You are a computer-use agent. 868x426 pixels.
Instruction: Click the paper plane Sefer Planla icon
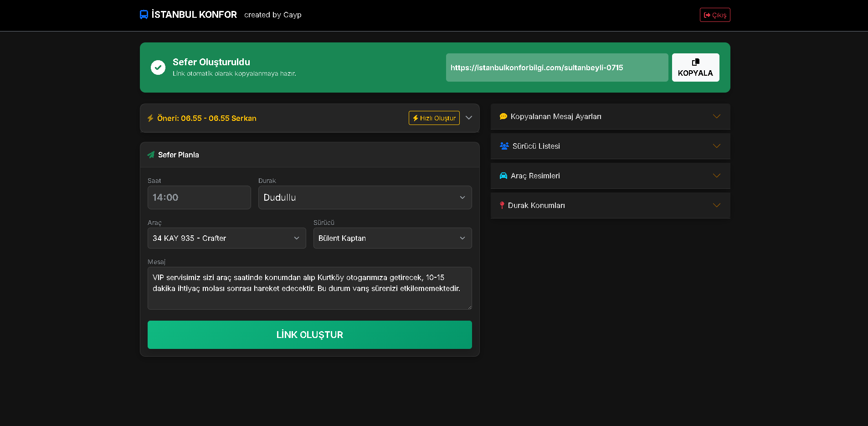pos(151,155)
